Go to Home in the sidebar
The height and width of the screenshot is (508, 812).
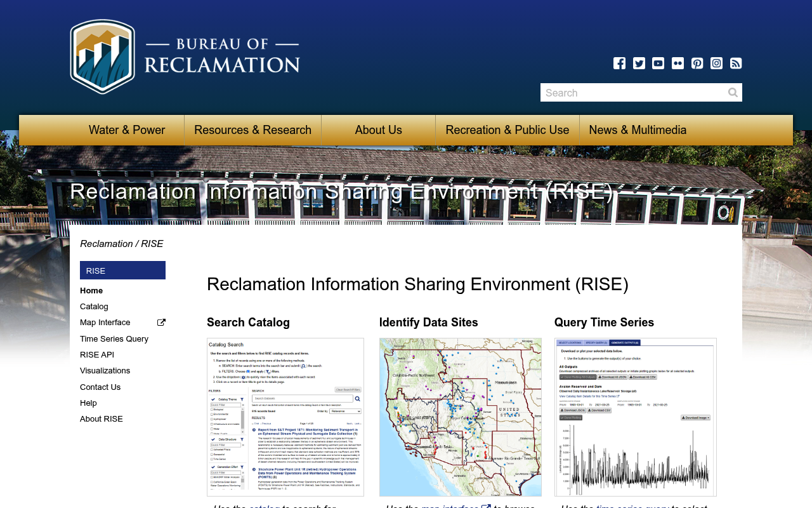(x=91, y=291)
